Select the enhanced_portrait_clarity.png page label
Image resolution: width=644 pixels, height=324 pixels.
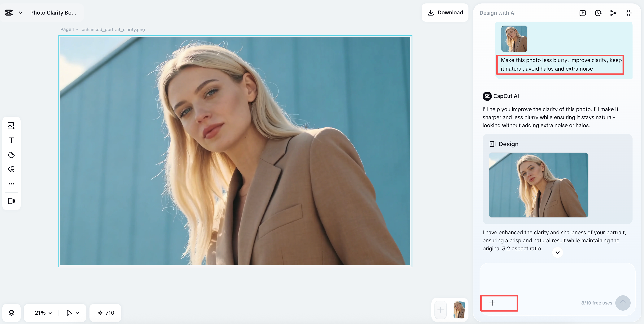tap(113, 29)
